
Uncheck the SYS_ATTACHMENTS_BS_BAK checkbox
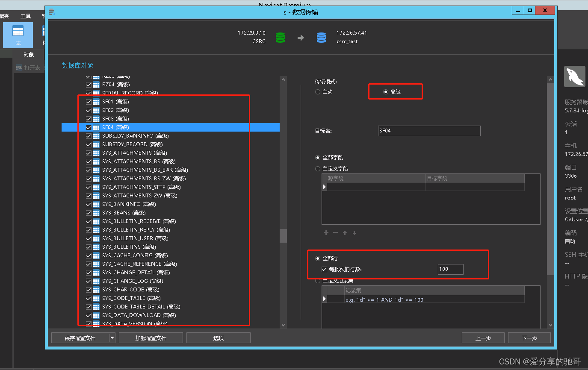point(89,170)
